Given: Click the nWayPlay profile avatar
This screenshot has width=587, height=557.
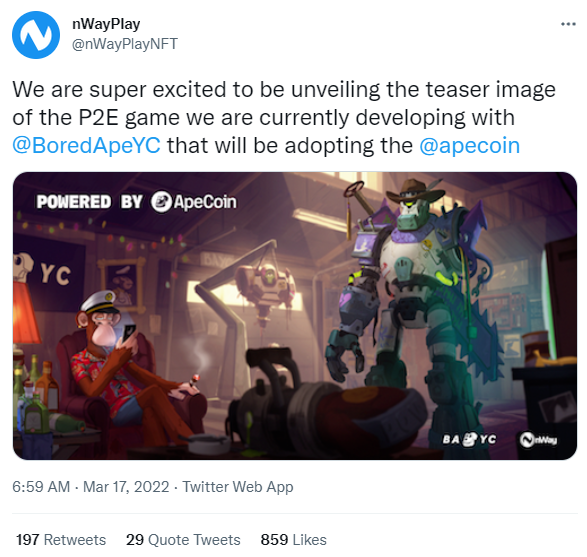Looking at the screenshot, I should [x=36, y=35].
